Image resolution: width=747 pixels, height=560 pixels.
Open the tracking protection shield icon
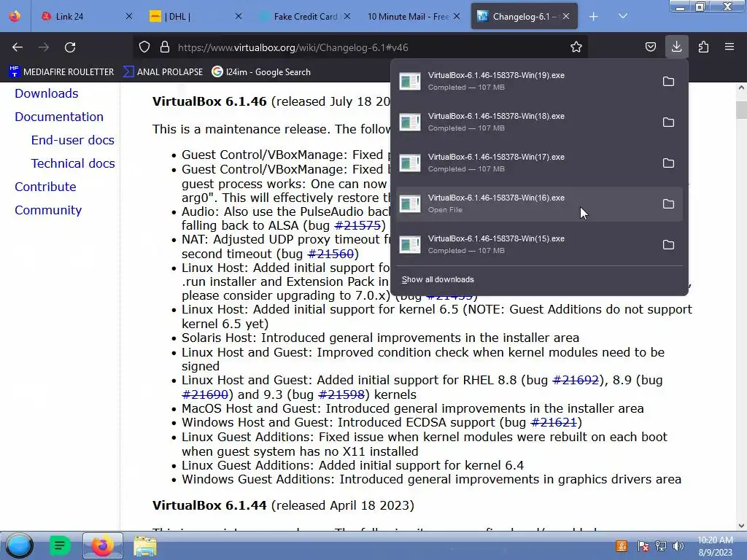(144, 47)
